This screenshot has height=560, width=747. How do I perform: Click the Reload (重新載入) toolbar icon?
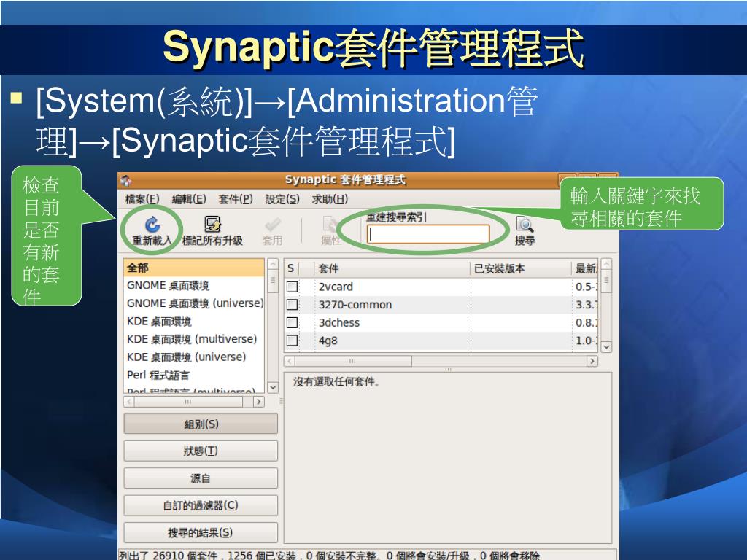(x=152, y=225)
